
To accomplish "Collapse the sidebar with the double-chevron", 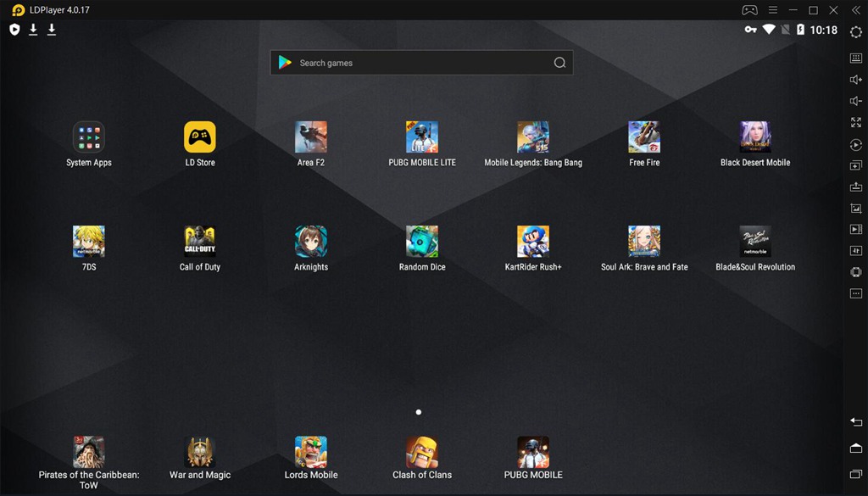I will point(856,10).
